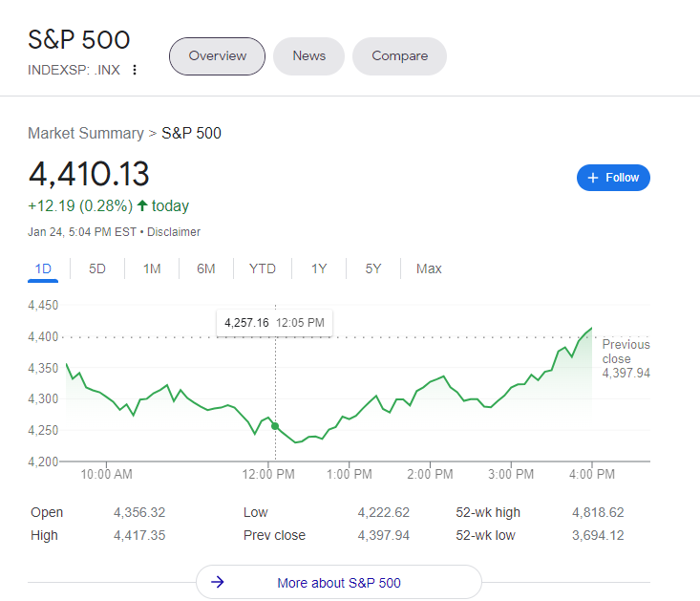View the Max chart range
This screenshot has height=601, width=700.
pyautogui.click(x=429, y=268)
